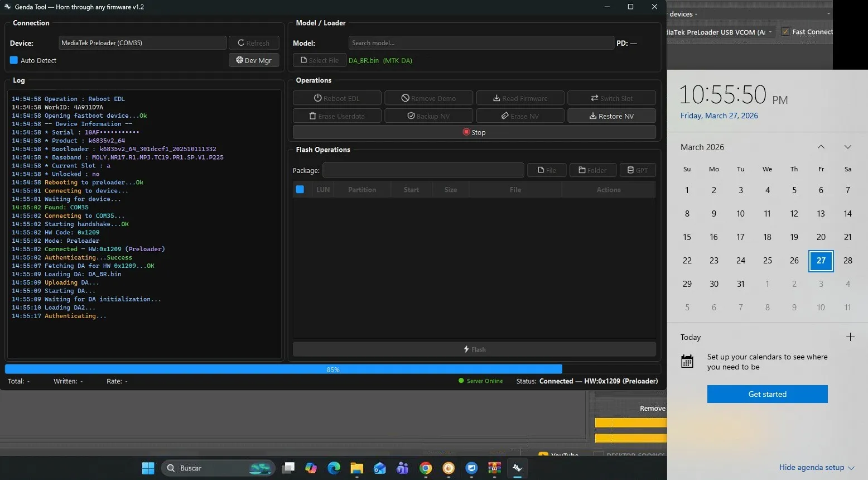Go to next month with down chevron
The height and width of the screenshot is (480, 868).
(848, 147)
